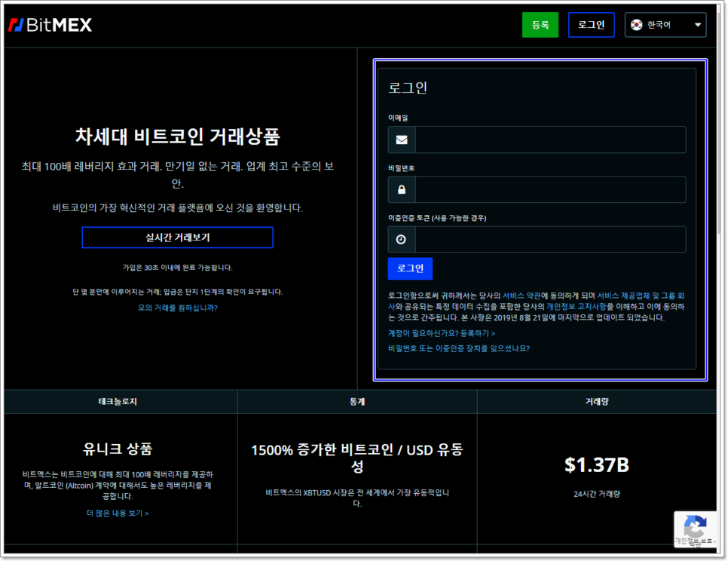Image resolution: width=728 pixels, height=561 pixels.
Task: Open the 개인정보 고지사항 link
Action: (x=576, y=306)
